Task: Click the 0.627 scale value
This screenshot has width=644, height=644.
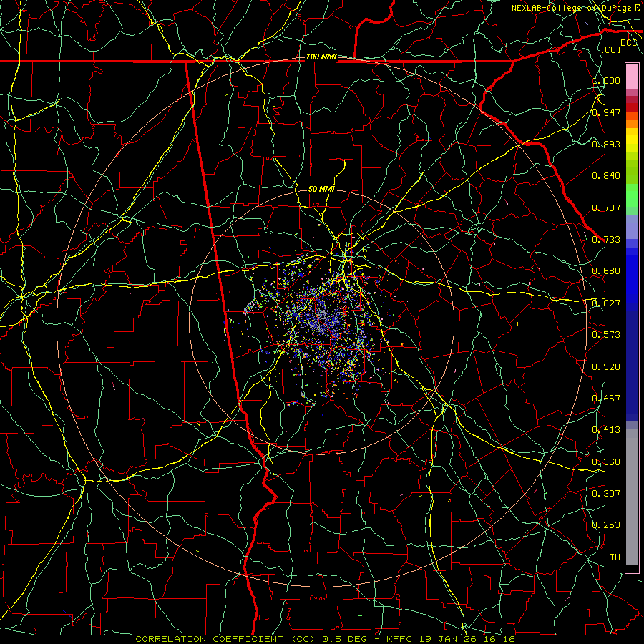Action: point(606,303)
